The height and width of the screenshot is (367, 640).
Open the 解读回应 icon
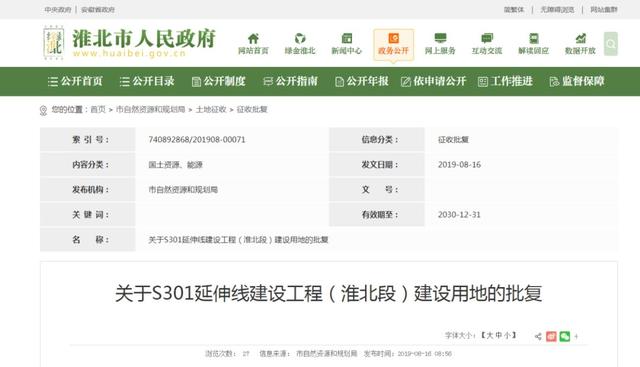[533, 39]
